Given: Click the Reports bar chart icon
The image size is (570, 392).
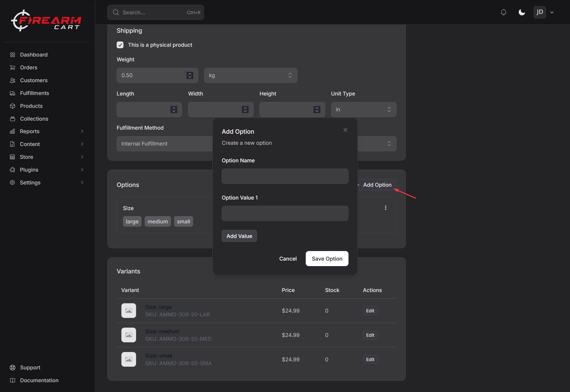Looking at the screenshot, I should [12, 131].
